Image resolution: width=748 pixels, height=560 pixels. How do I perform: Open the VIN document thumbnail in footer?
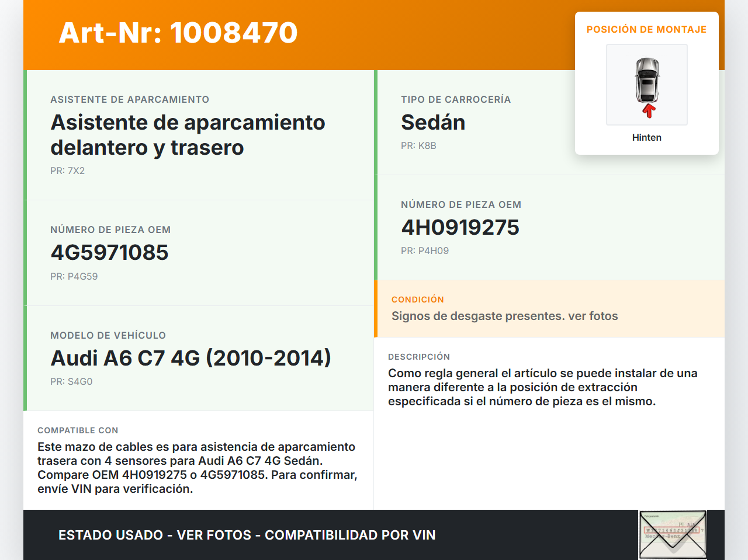673,535
